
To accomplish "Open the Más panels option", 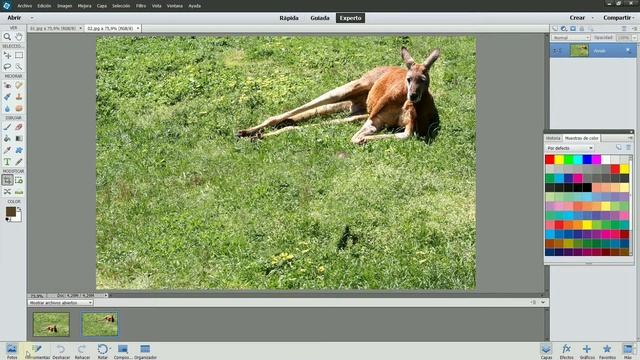I will click(x=628, y=351).
